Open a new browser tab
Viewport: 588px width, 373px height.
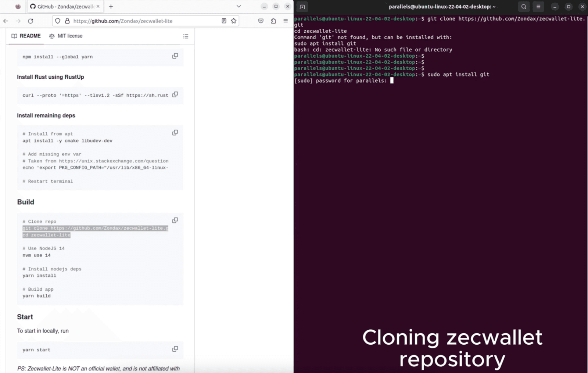point(111,6)
